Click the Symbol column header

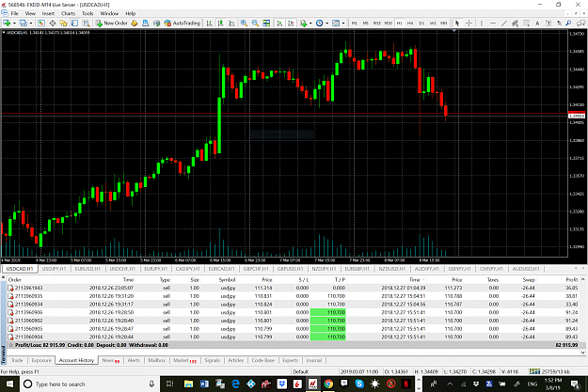[x=227, y=279]
